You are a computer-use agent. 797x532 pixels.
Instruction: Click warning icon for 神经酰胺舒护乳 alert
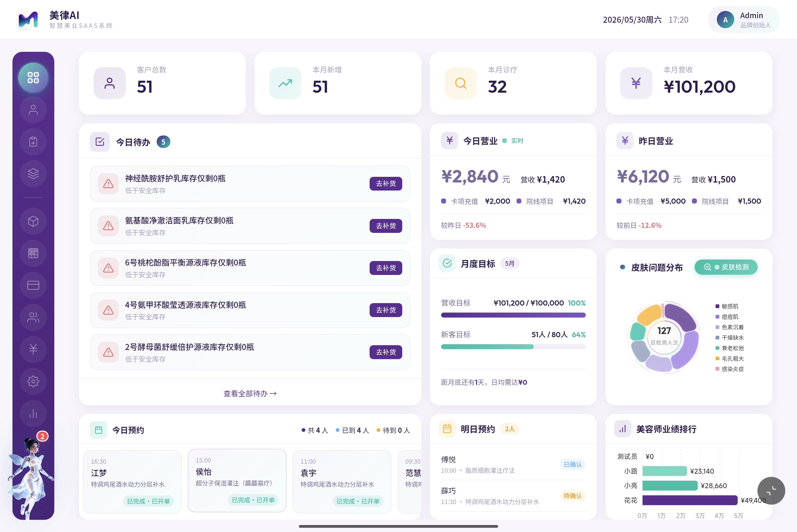108,184
